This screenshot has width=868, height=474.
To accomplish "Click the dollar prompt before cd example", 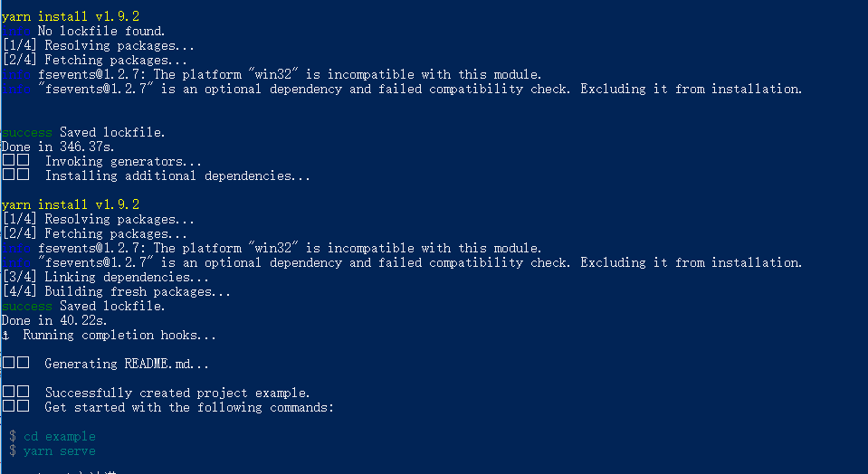I will pos(13,436).
